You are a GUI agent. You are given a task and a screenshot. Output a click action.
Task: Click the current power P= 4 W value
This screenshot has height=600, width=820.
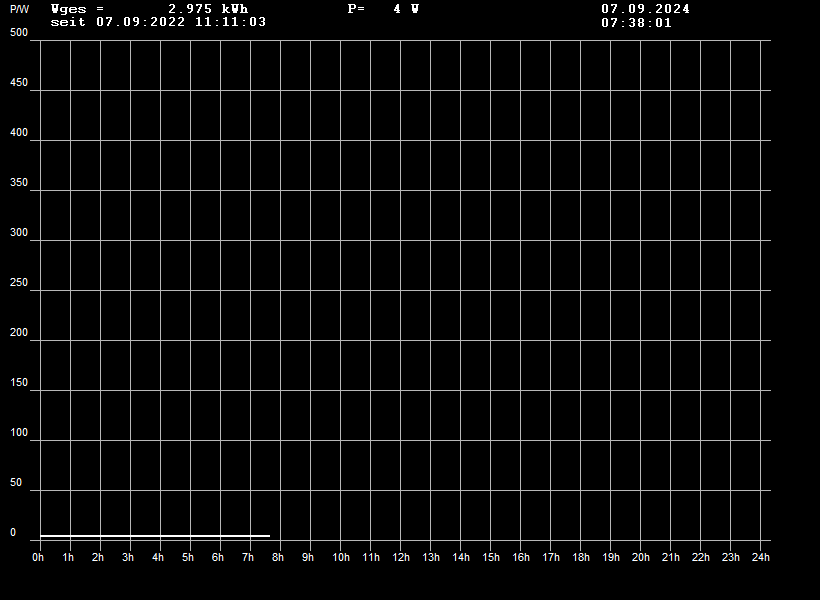click(x=383, y=9)
